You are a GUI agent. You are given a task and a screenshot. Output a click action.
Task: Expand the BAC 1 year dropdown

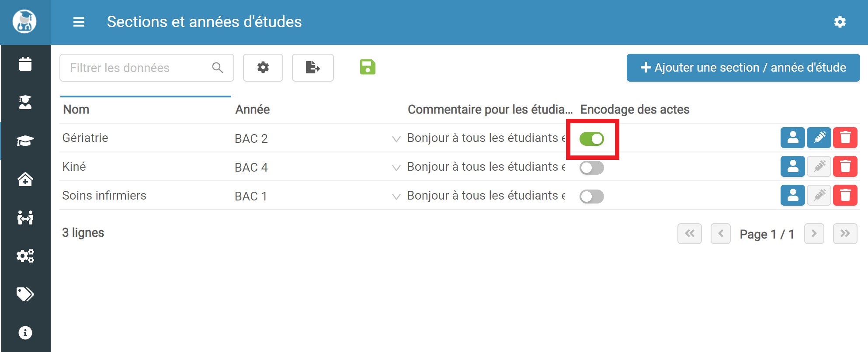(x=396, y=197)
